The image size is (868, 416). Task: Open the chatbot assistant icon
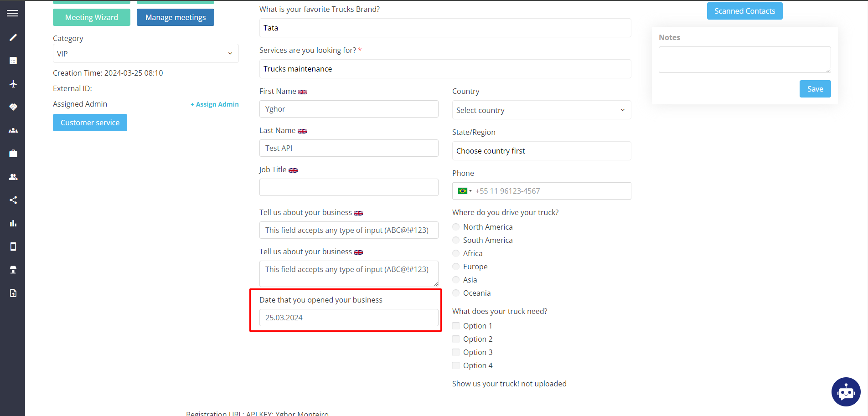point(846,391)
